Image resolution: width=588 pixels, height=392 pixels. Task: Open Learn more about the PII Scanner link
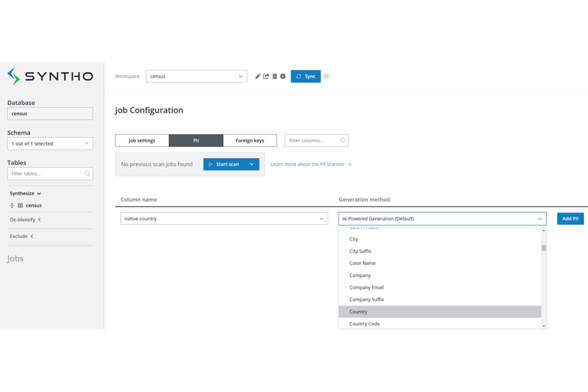click(311, 164)
